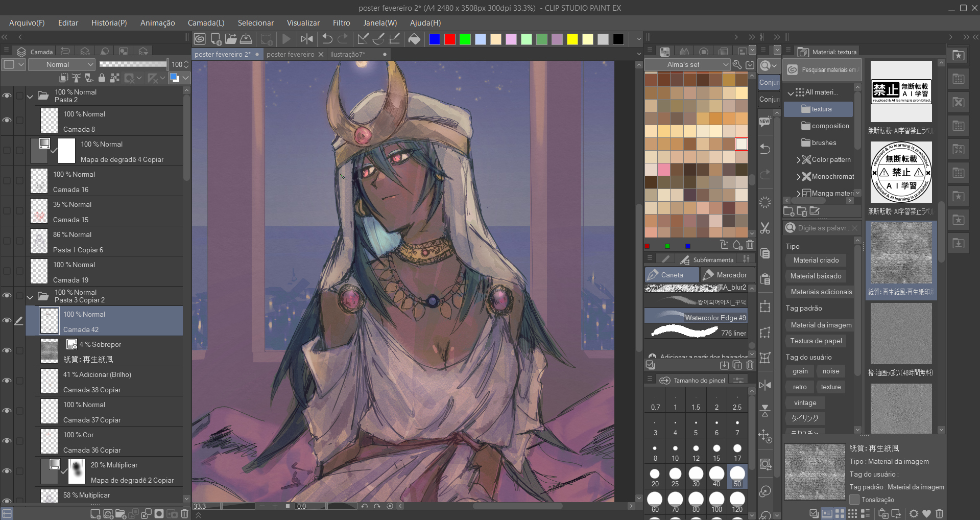Screen dimensions: 980x520
Task: Switch to the ilustração7* tab
Action: click(x=348, y=54)
